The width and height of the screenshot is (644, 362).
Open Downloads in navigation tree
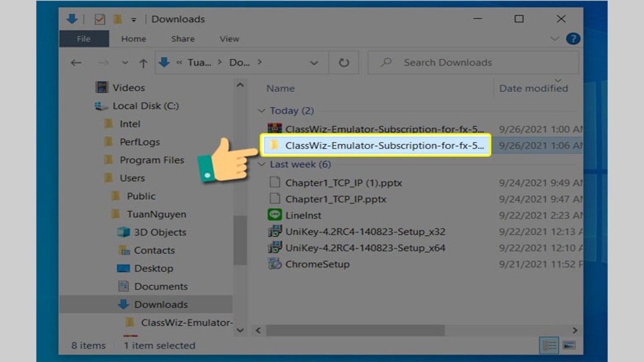pyautogui.click(x=161, y=304)
